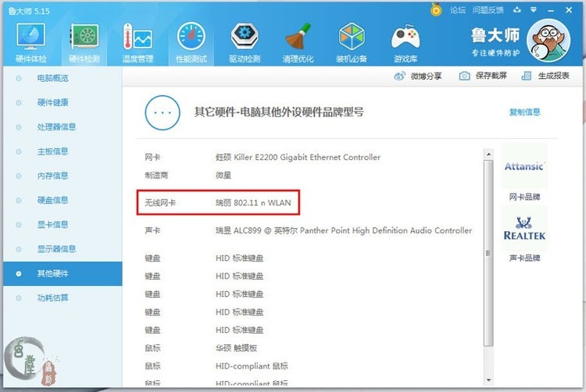Select 主板信息 in the sidebar
This screenshot has height=392, width=586.
(x=52, y=151)
